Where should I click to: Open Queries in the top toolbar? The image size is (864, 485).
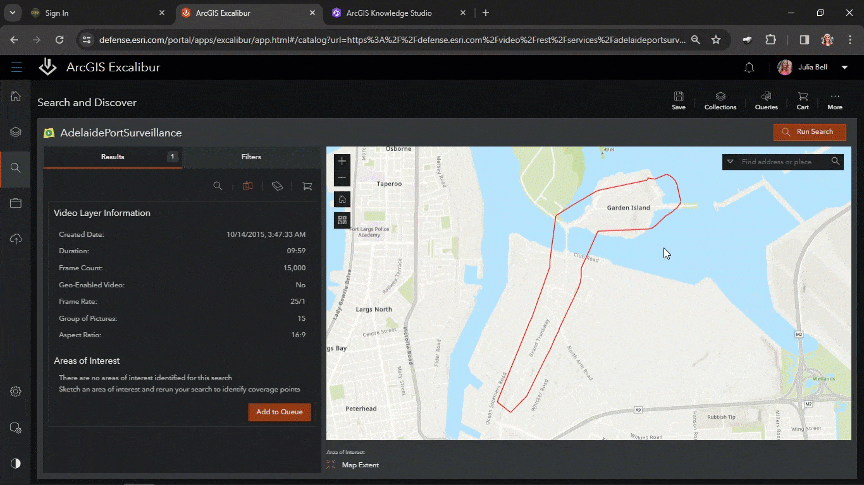point(766,101)
